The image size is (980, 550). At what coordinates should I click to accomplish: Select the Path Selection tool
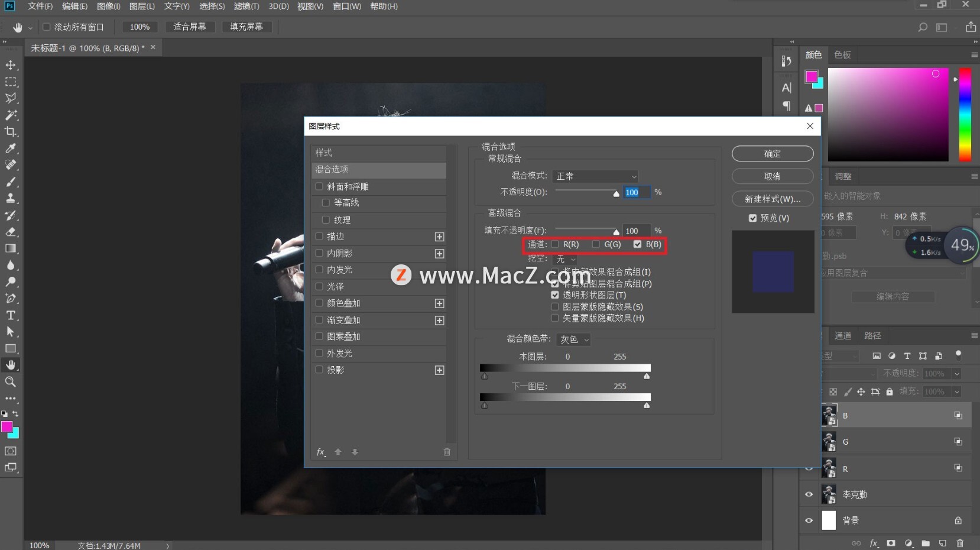pyautogui.click(x=11, y=332)
